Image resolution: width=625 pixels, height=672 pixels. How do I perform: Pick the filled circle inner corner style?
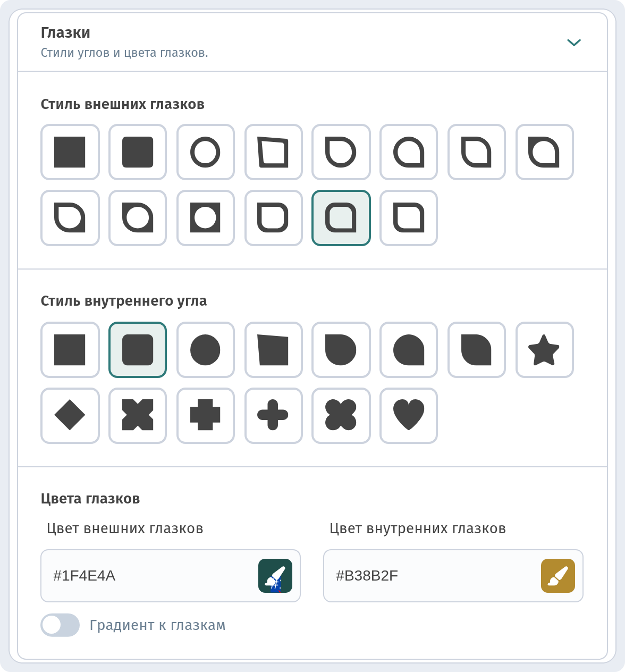click(x=206, y=350)
